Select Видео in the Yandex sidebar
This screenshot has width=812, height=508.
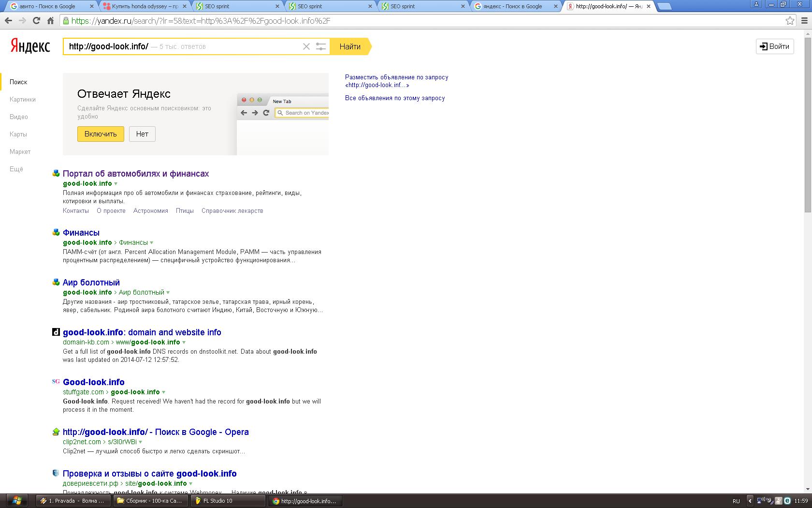[19, 117]
